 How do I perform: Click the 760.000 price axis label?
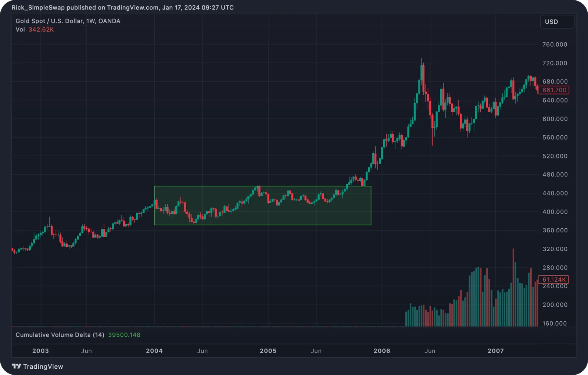(x=555, y=44)
